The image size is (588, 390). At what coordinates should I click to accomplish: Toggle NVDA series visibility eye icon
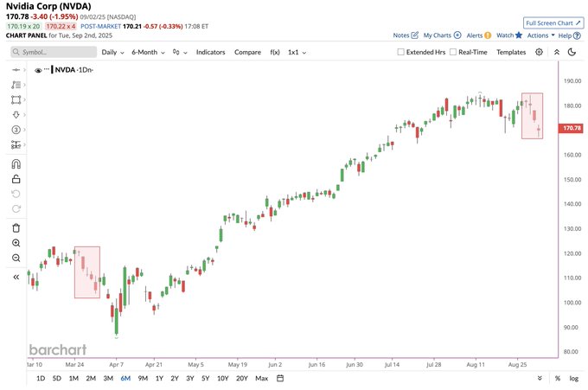click(38, 70)
